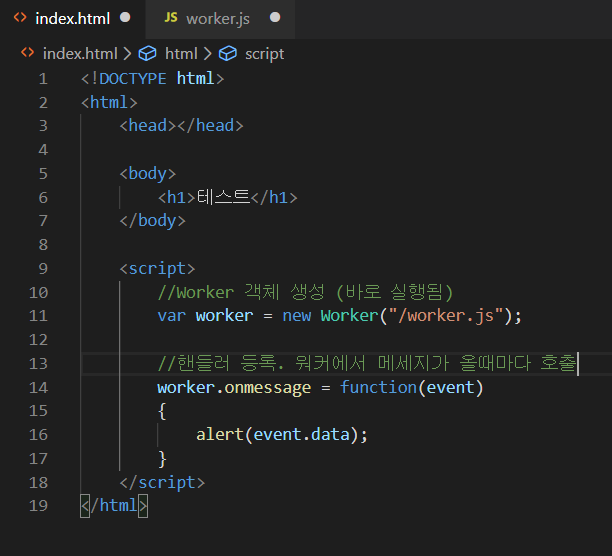This screenshot has width=612, height=556.
Task: Open the script breadcrumb symbol picker
Action: [x=264, y=54]
